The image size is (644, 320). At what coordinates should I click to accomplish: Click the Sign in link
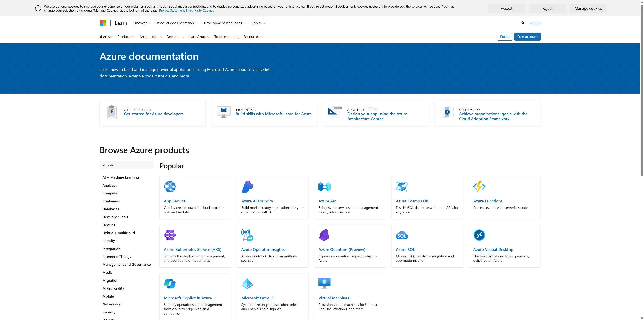point(535,23)
